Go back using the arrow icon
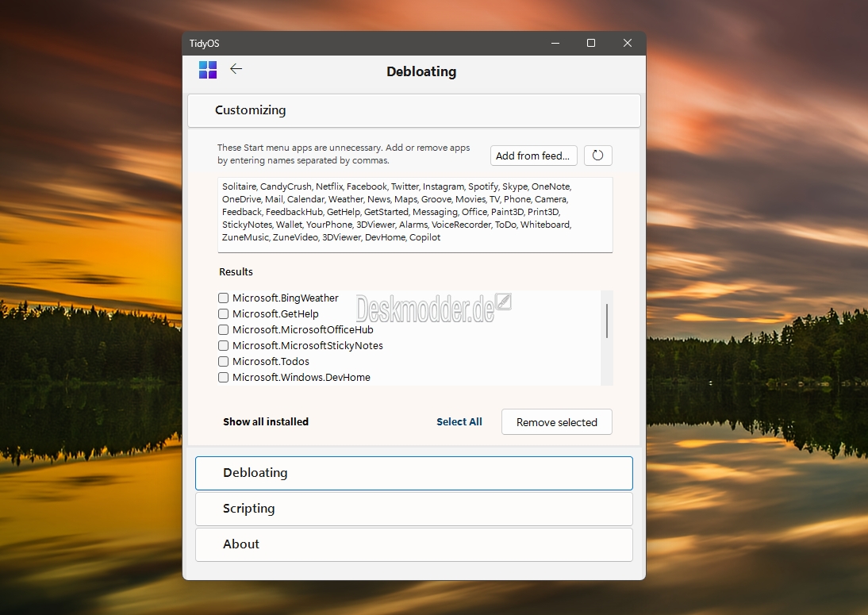Viewport: 868px width, 615px height. point(236,69)
